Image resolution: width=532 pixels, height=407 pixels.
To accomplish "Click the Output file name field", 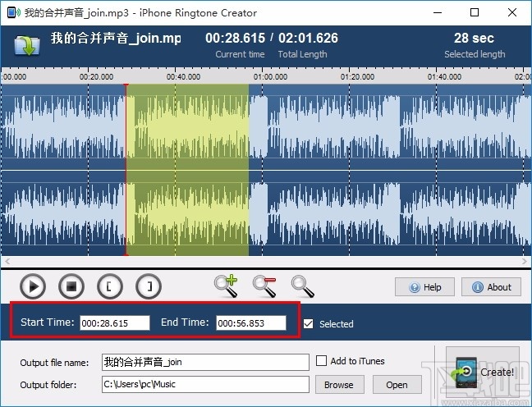I will pyautogui.click(x=205, y=362).
